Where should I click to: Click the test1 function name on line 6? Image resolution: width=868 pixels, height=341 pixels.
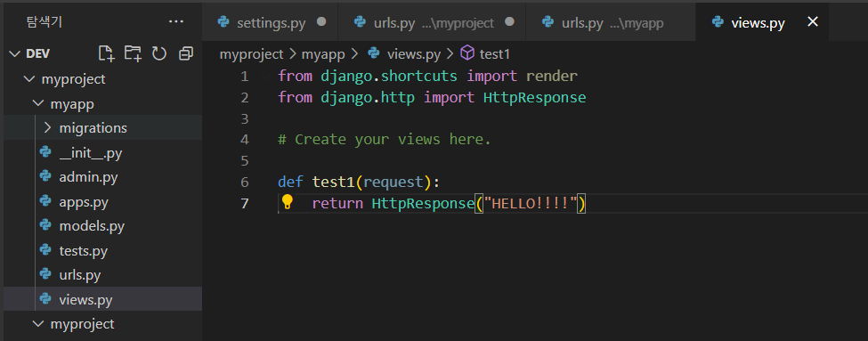pos(333,182)
